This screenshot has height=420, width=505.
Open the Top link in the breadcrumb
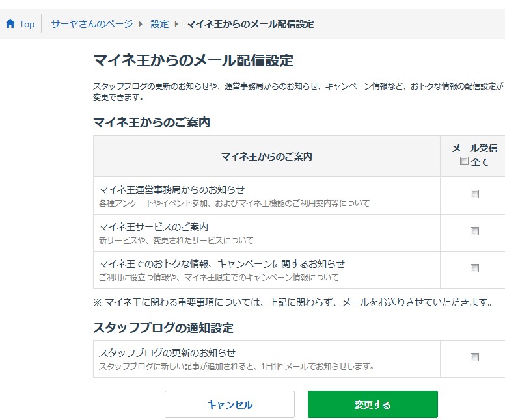click(x=27, y=24)
